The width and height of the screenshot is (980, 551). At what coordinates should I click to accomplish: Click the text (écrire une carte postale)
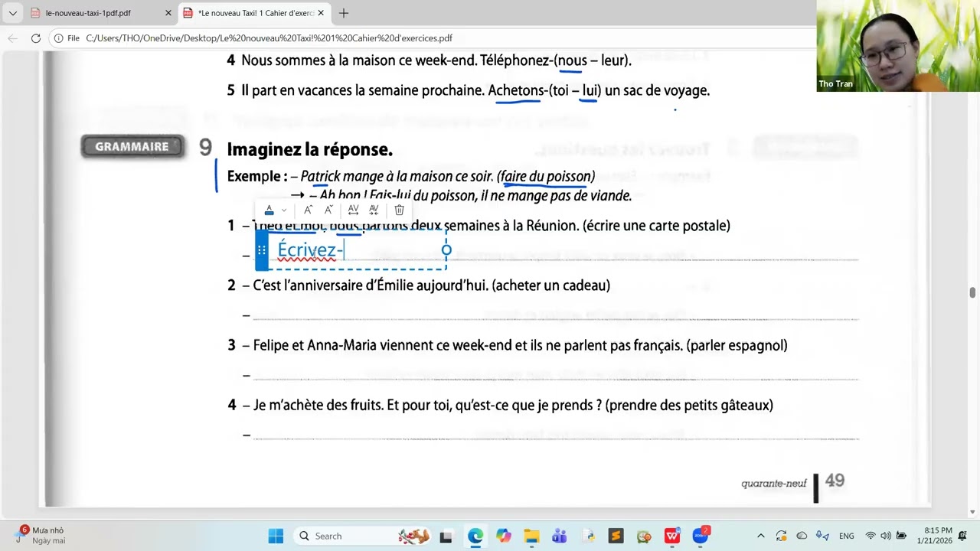tap(656, 226)
